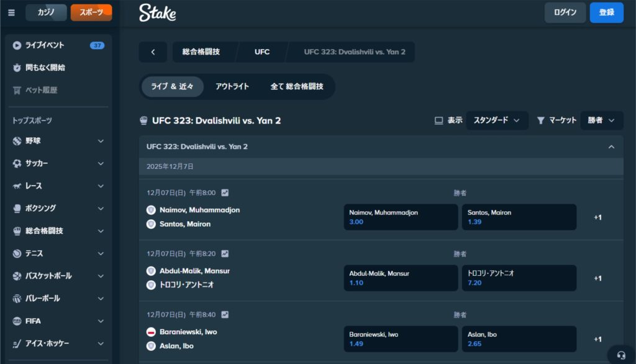Image resolution: width=636 pixels, height=364 pixels.
Task: Click the ログイン button
Action: tap(565, 12)
